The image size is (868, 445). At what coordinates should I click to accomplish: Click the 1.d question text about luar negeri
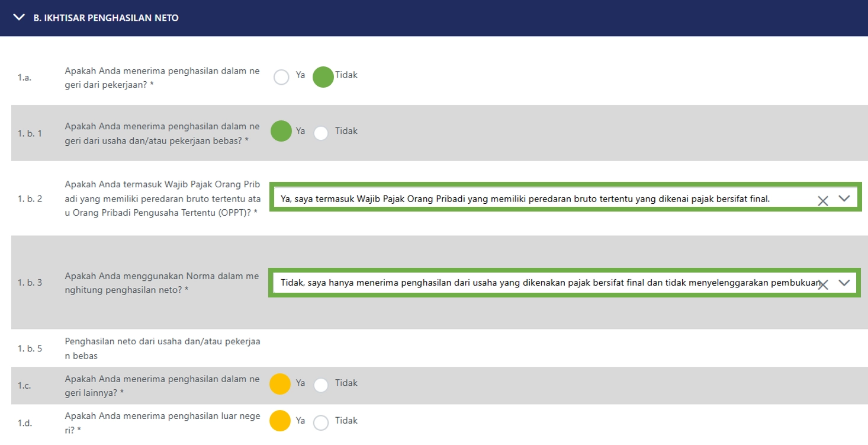[x=162, y=423]
